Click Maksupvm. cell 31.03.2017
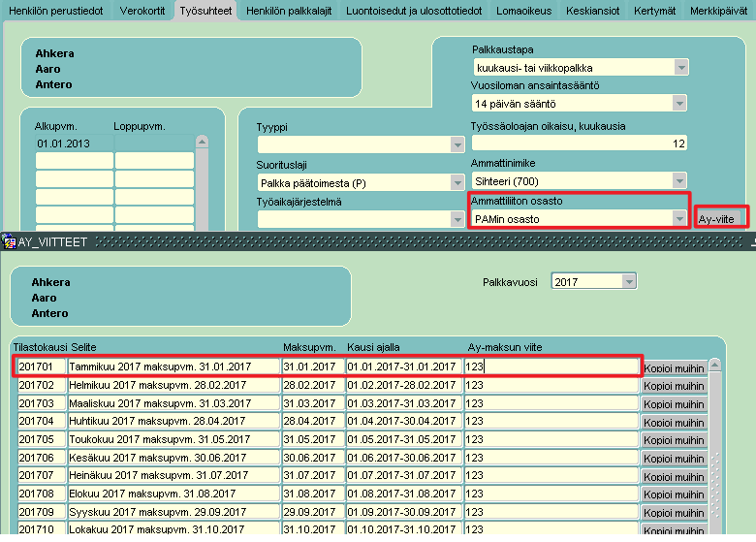The image size is (756, 542). pyautogui.click(x=313, y=403)
